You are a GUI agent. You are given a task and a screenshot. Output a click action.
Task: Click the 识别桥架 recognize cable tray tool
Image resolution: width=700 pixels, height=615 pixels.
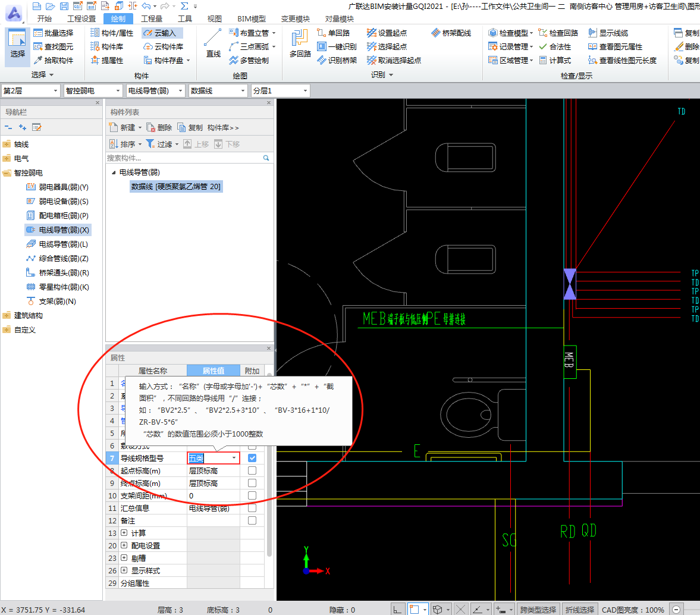click(337, 60)
